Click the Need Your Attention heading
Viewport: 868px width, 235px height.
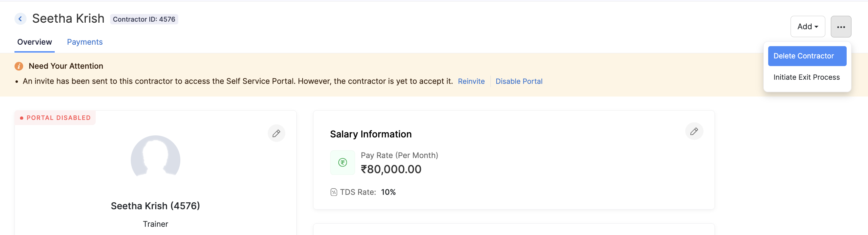click(66, 66)
